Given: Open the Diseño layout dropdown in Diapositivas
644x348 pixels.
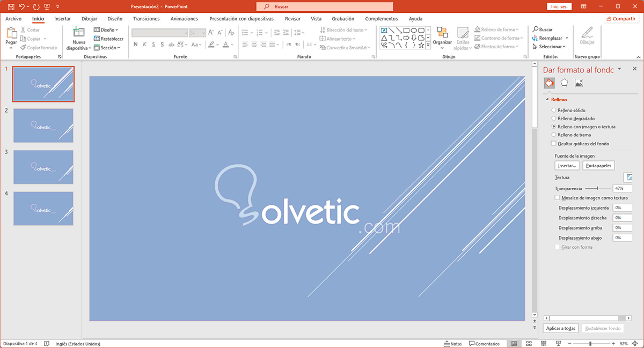Looking at the screenshot, I should click(106, 29).
